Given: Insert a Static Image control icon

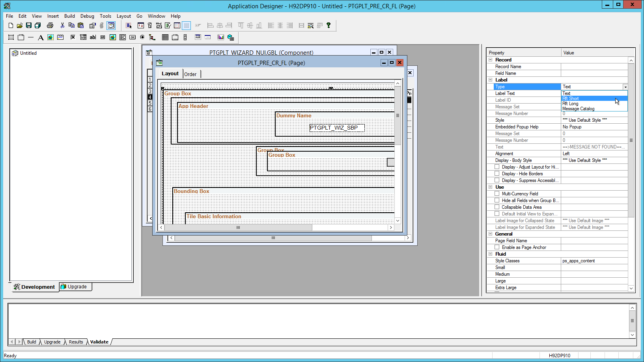Looking at the screenshot, I should point(50,37).
